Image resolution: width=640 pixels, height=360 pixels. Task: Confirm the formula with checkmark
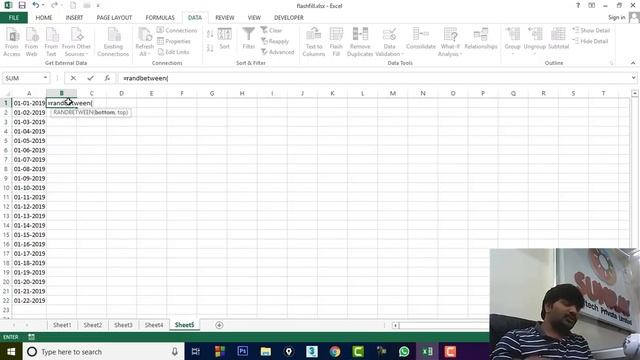(90, 78)
